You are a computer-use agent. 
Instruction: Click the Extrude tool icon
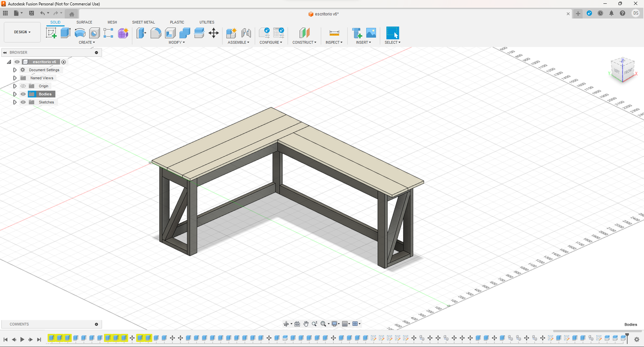(x=66, y=33)
